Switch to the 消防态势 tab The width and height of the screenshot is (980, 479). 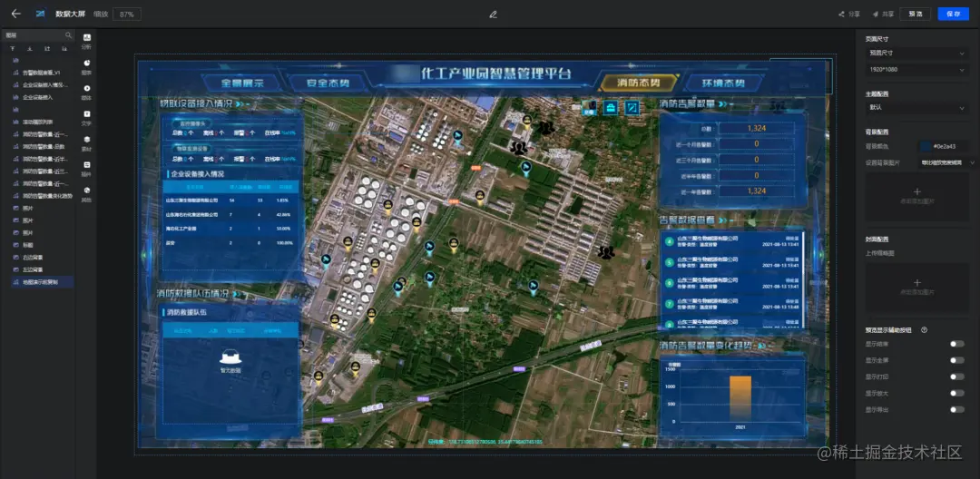pyautogui.click(x=638, y=83)
